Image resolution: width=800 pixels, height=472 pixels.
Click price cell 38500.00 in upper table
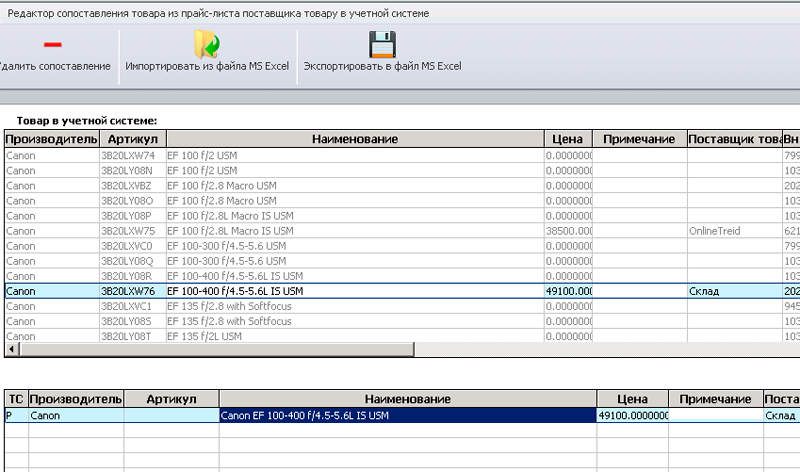click(568, 231)
